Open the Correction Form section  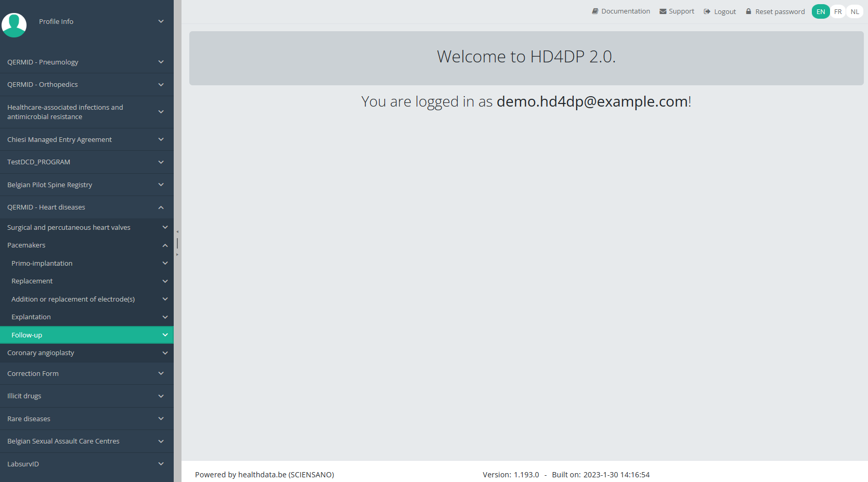click(33, 373)
